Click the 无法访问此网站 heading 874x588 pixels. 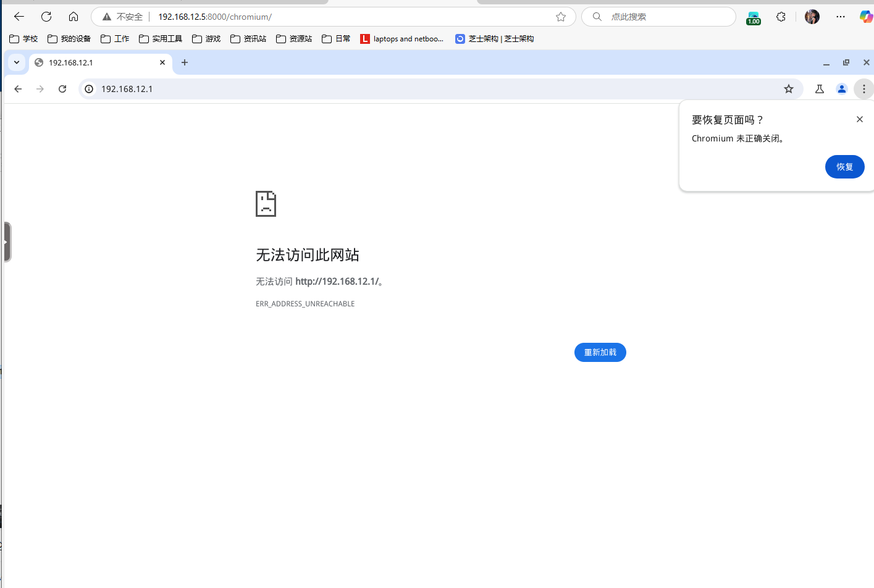tap(308, 255)
